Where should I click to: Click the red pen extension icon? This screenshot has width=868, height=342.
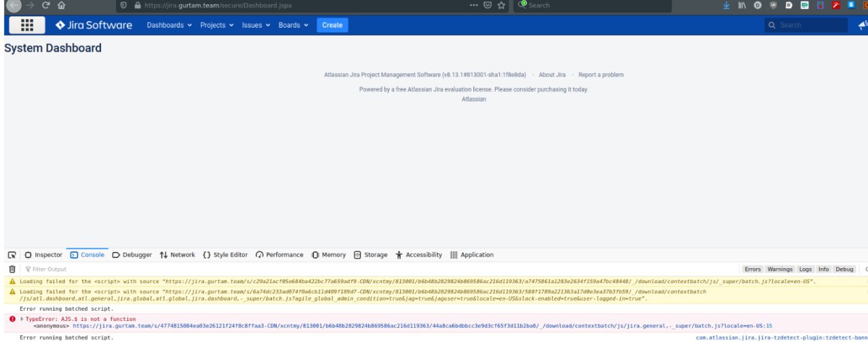pos(836,5)
